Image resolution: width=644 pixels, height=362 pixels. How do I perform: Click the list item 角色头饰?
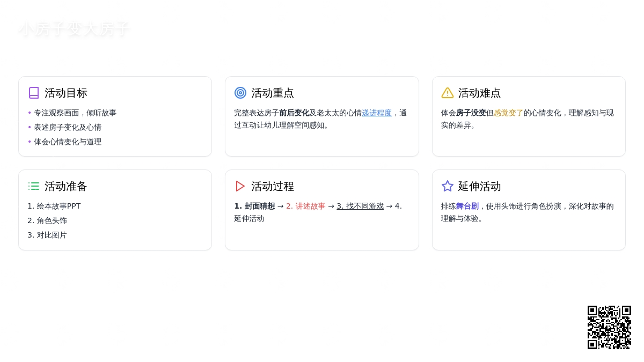coord(52,220)
